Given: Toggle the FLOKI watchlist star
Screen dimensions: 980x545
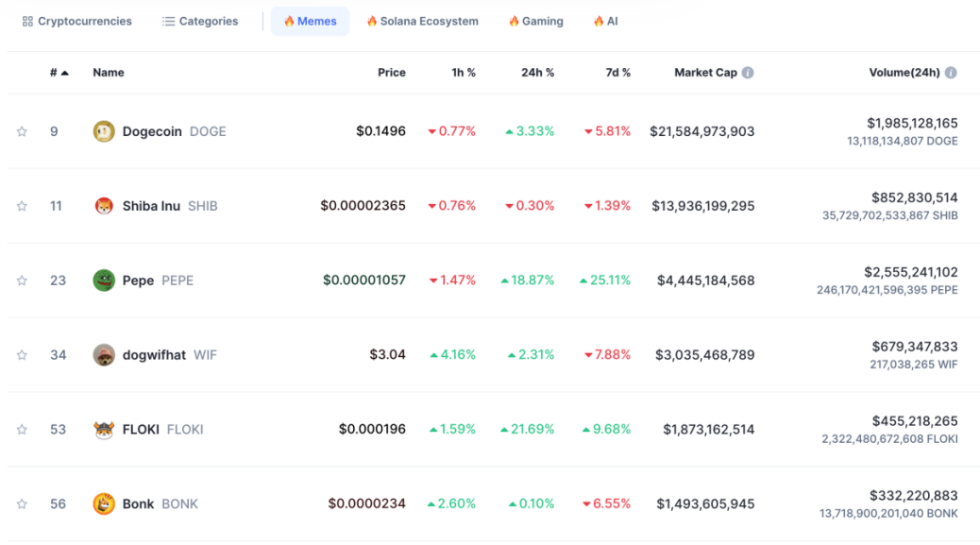Looking at the screenshot, I should point(22,430).
